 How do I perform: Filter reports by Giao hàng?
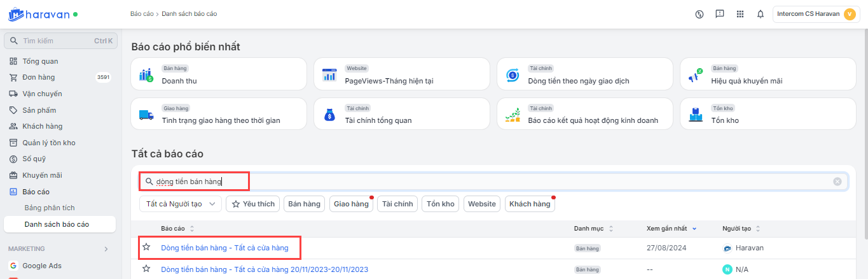351,204
